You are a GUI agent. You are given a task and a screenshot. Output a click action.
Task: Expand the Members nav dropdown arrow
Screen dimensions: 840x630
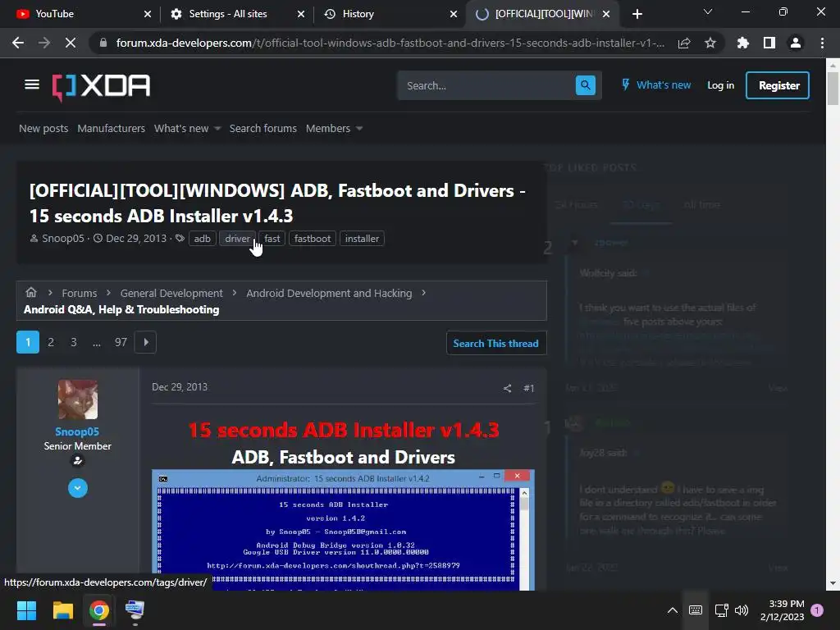tap(359, 129)
